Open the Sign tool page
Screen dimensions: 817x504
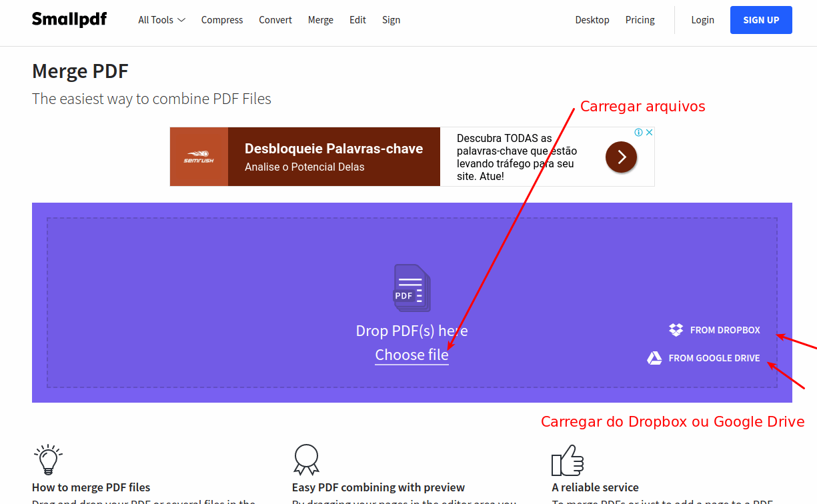[x=391, y=20]
